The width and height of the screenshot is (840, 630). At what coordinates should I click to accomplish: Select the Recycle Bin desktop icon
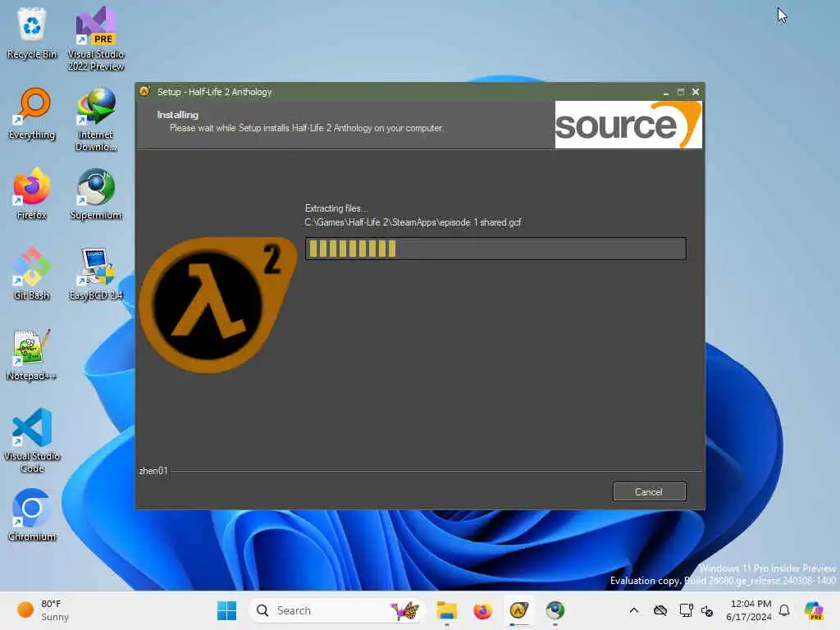[32, 33]
